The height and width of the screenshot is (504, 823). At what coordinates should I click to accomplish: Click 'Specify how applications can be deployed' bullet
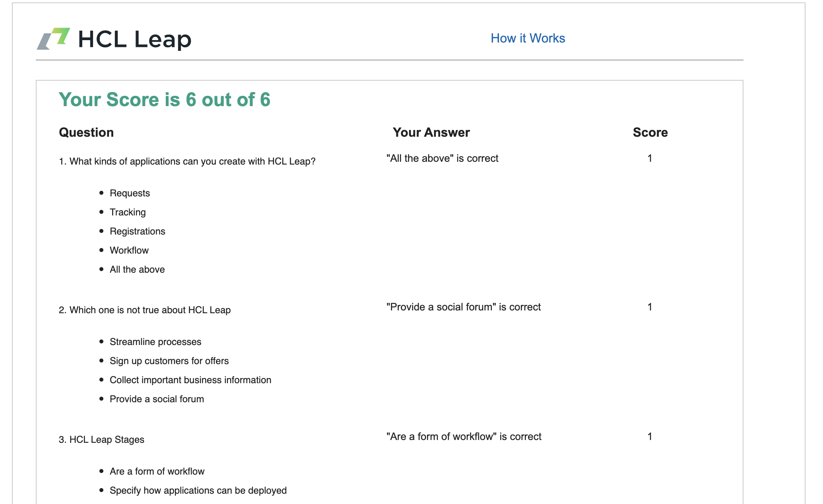click(x=198, y=490)
